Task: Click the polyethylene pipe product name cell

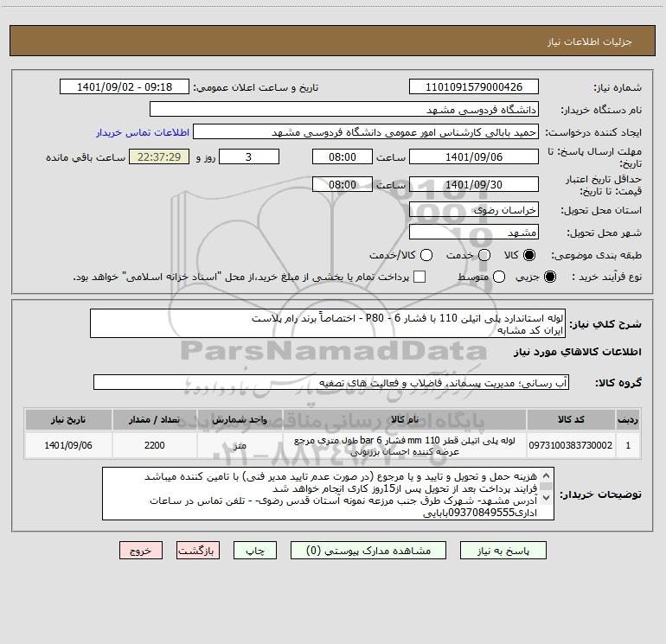Action: tap(405, 446)
